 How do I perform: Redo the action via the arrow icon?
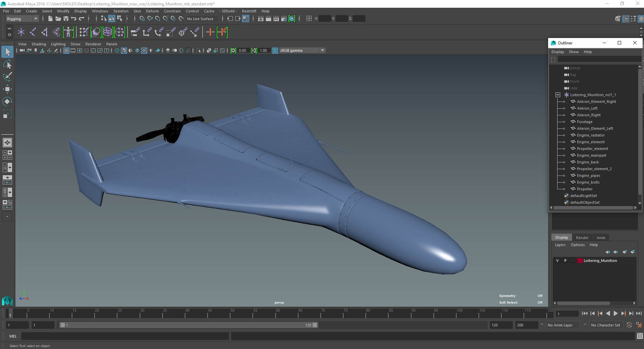[x=81, y=19]
